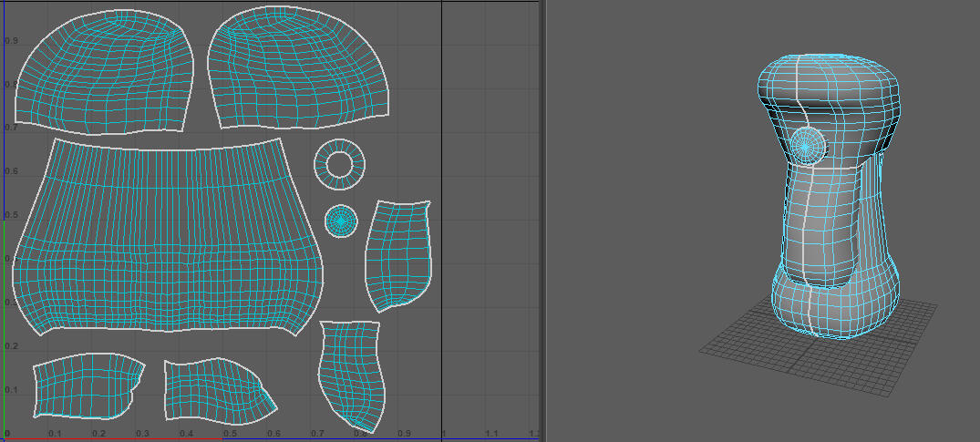Click the divider between UV editor and viewport

[544, 219]
